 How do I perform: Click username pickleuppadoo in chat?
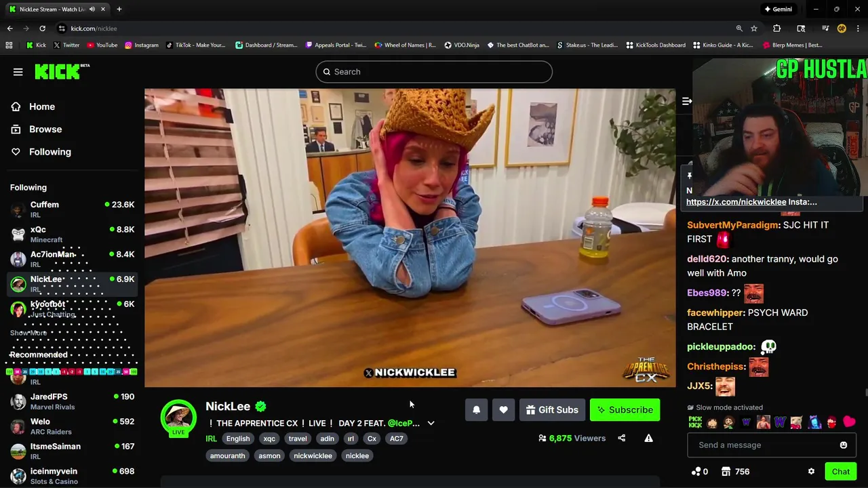tap(721, 347)
